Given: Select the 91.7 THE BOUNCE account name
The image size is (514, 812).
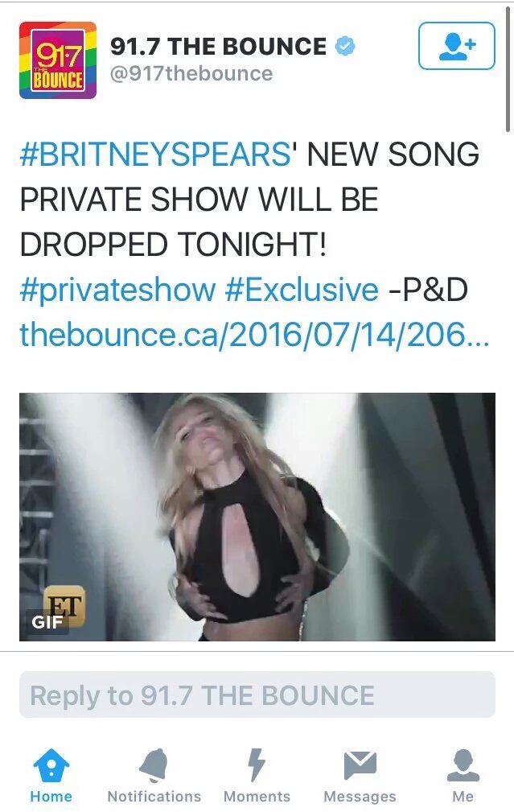Looking at the screenshot, I should pyautogui.click(x=218, y=46).
